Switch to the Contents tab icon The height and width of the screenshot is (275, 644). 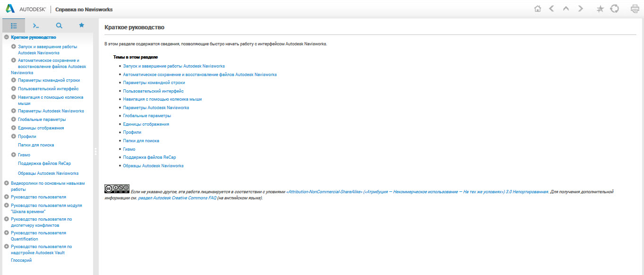coord(14,26)
